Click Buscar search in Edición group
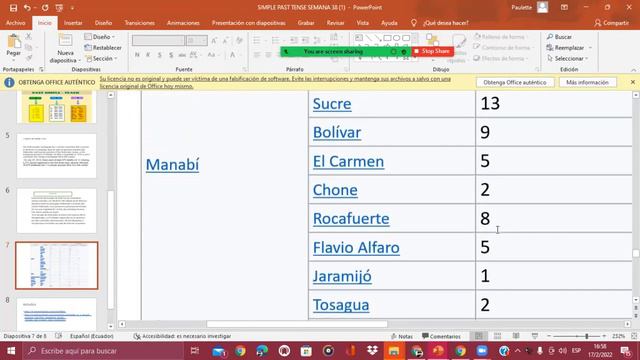This screenshot has width=640, height=360. click(559, 37)
